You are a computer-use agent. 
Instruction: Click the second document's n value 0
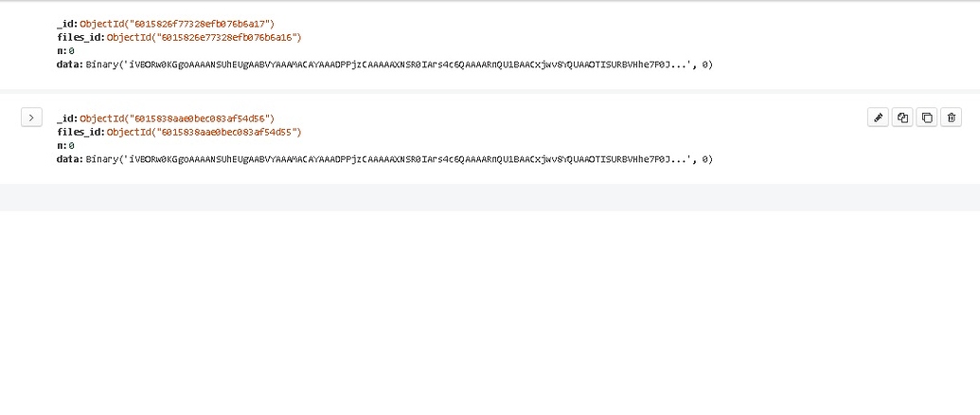[x=71, y=146]
